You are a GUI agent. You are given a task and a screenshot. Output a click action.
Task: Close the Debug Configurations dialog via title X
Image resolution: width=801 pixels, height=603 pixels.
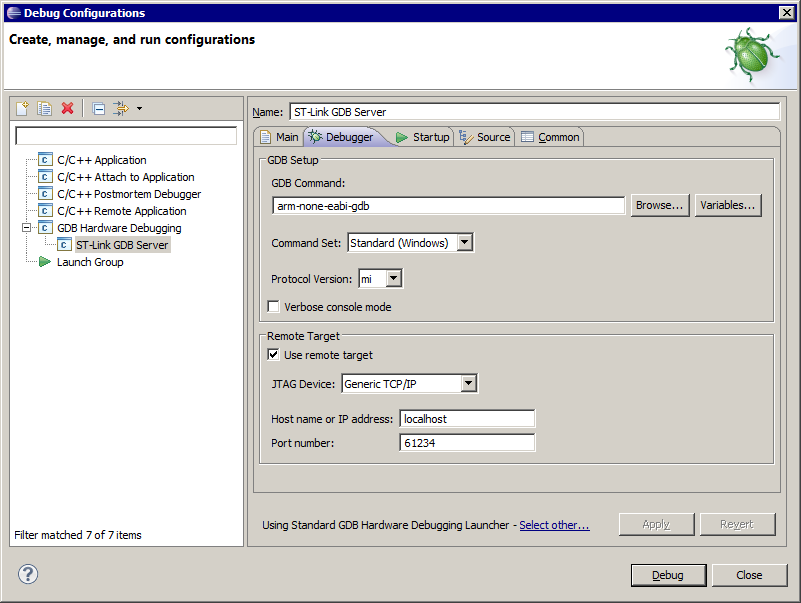click(x=787, y=13)
